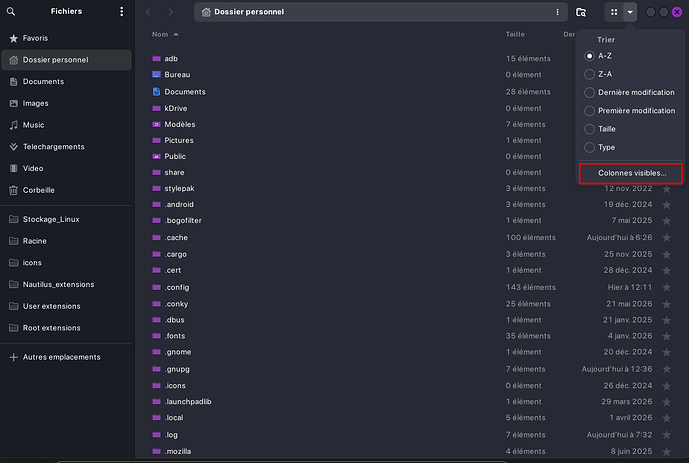
Task: Collapse the view options dropdown arrow
Action: coord(630,12)
